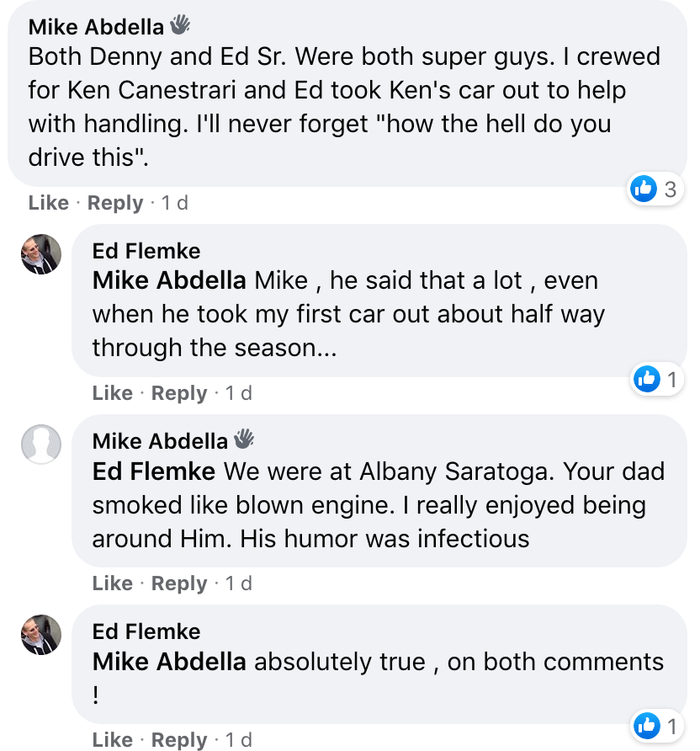Click waving hand badge on Mike's Albany Saratoga reply
The height and width of the screenshot is (751, 700).
pos(244,439)
